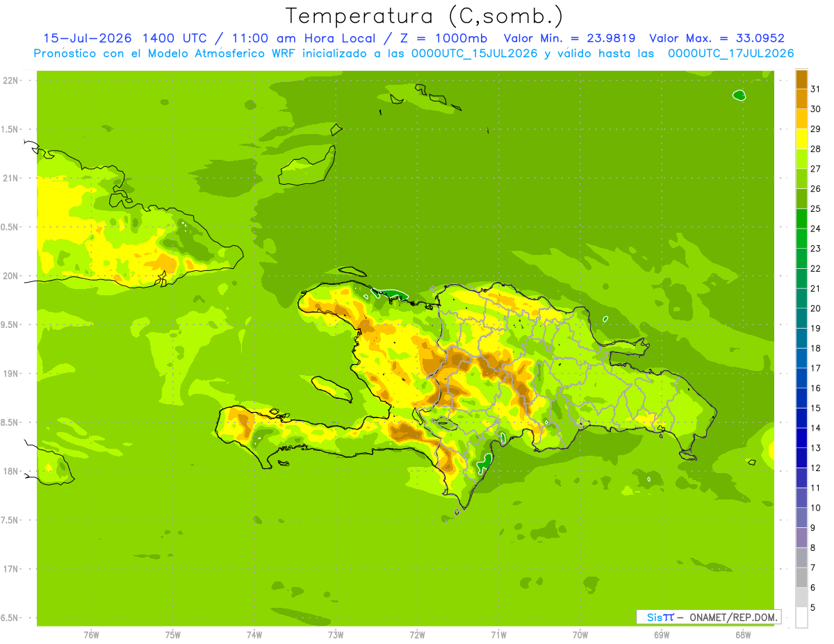Click longitude label "72W"

(x=417, y=635)
